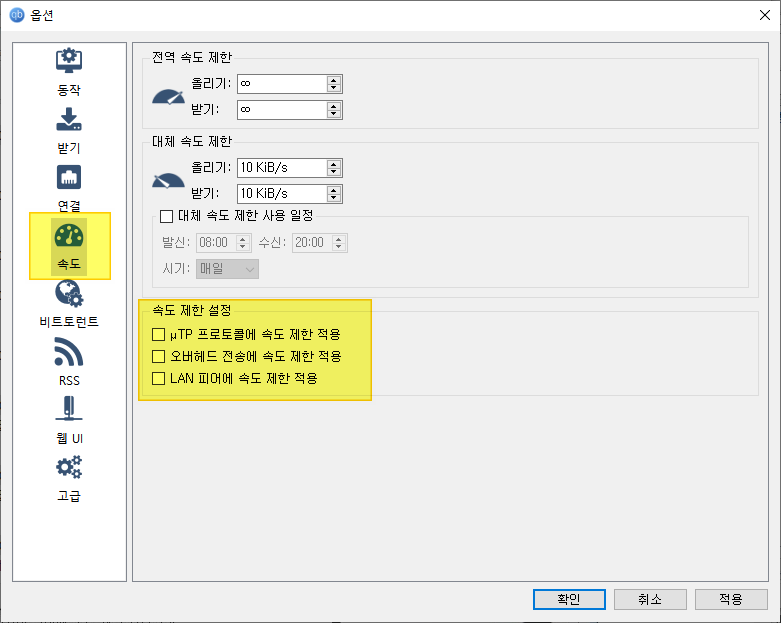The width and height of the screenshot is (781, 623).
Task: Increase alternative 받기 10 KiB/s up arrow
Action: (x=334, y=190)
